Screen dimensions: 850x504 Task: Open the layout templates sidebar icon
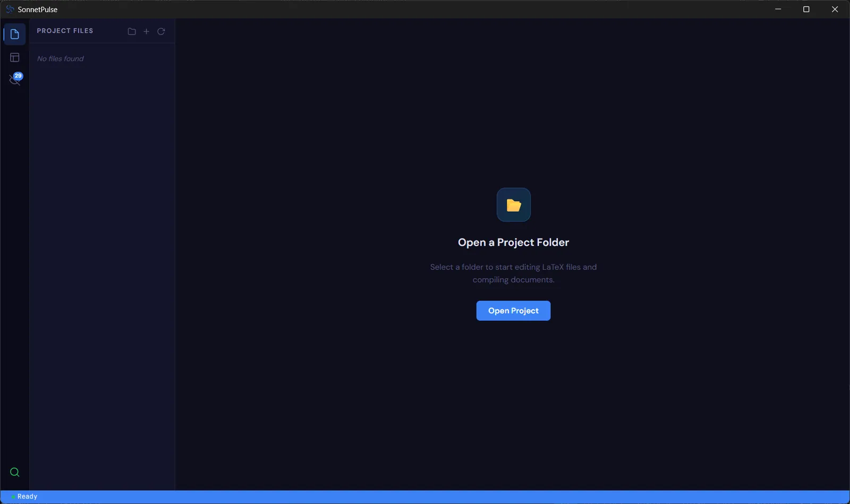pos(15,57)
